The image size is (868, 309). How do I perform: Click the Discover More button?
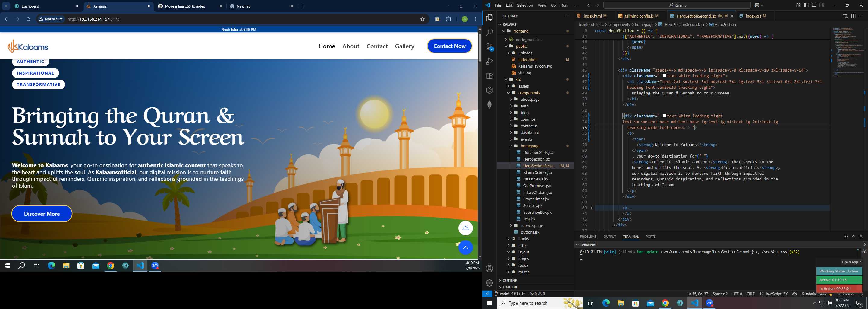(x=42, y=214)
